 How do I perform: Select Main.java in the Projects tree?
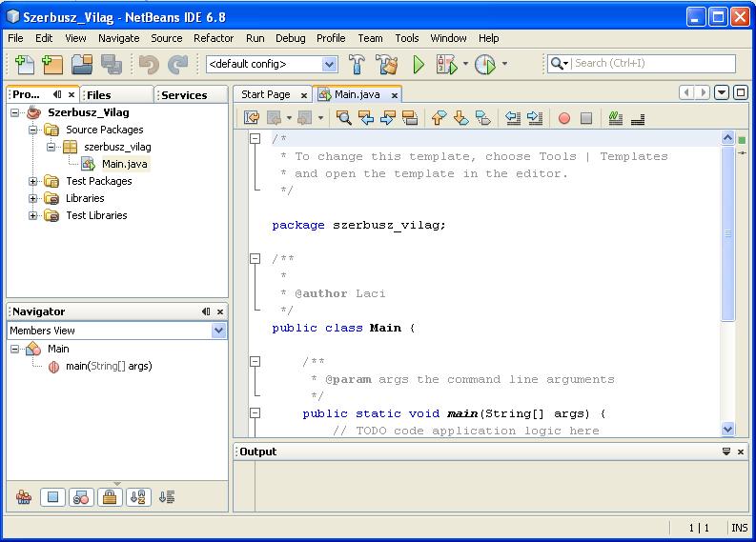[124, 164]
